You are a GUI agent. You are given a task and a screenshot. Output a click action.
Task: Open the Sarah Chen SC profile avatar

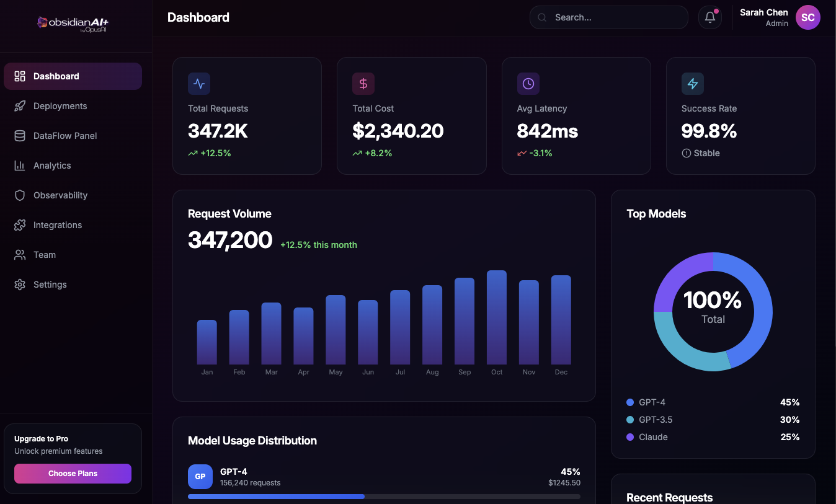pos(807,17)
